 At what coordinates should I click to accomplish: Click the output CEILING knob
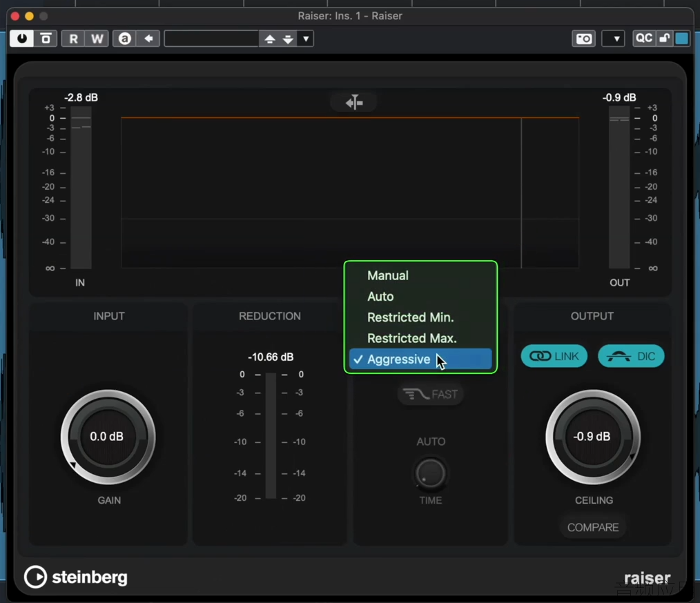592,437
